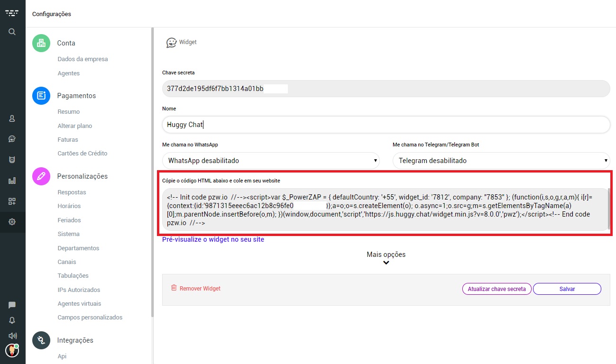Click the Remover Widget link
Screen dimensions: 616x364
click(200, 288)
